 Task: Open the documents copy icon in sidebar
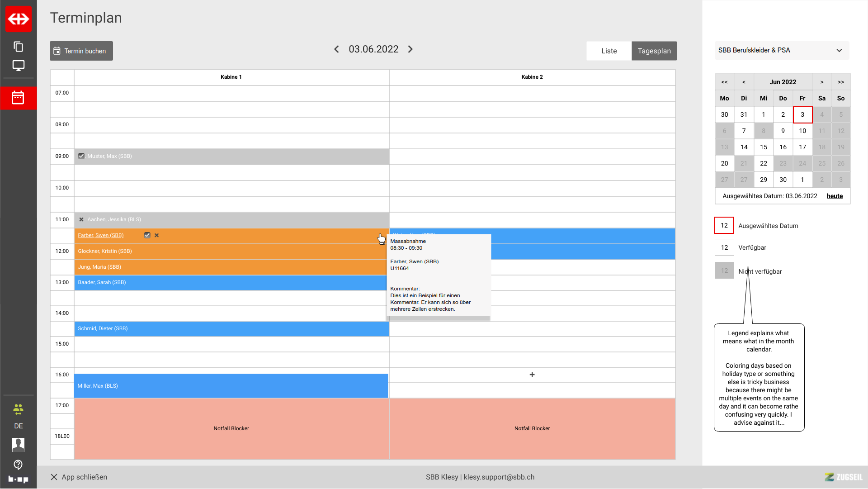click(x=19, y=47)
